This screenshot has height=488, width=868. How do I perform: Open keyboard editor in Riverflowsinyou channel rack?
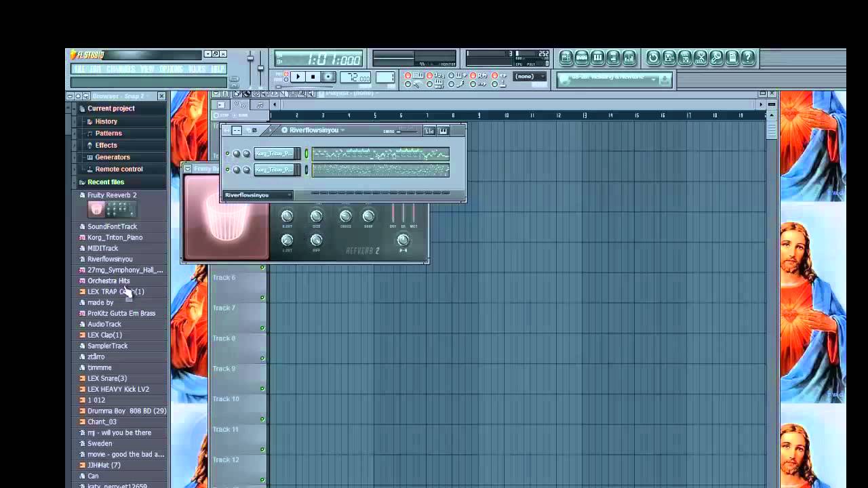443,131
